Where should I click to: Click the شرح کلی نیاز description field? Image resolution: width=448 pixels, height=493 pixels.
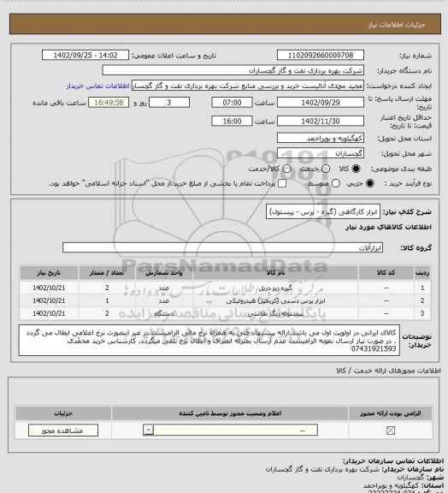point(323,211)
